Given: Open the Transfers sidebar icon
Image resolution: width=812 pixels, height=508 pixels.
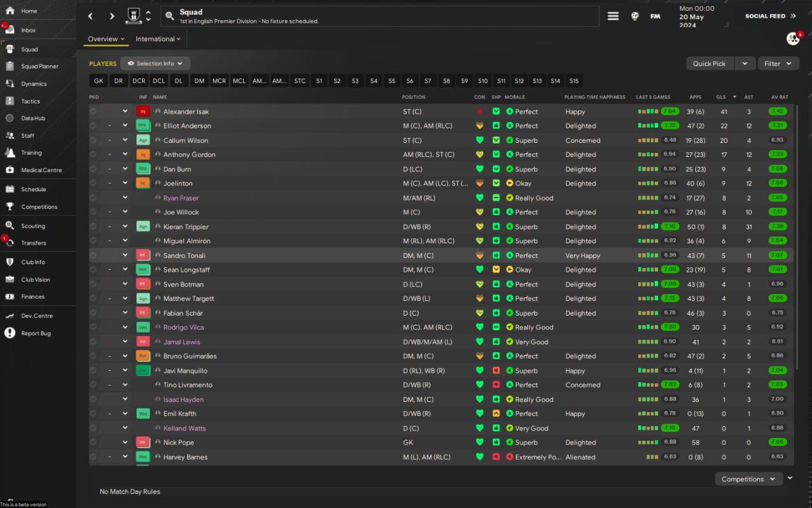Looking at the screenshot, I should pos(10,243).
